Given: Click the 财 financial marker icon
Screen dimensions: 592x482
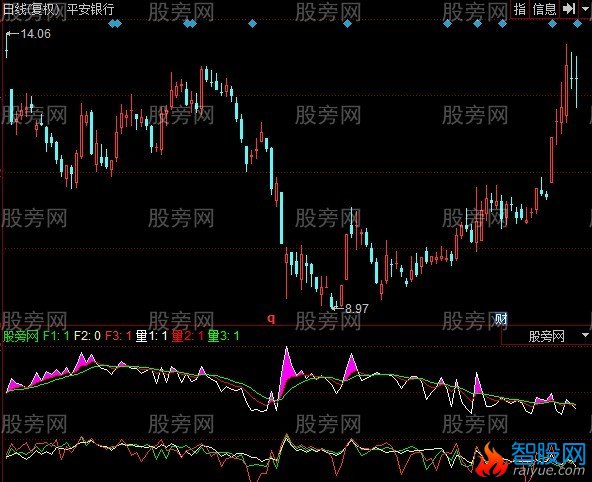Looking at the screenshot, I should (501, 319).
